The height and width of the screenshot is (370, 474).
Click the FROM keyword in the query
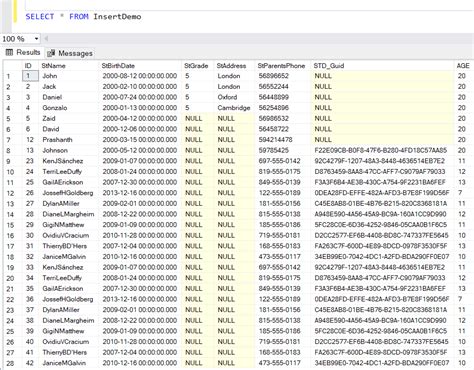click(x=79, y=17)
